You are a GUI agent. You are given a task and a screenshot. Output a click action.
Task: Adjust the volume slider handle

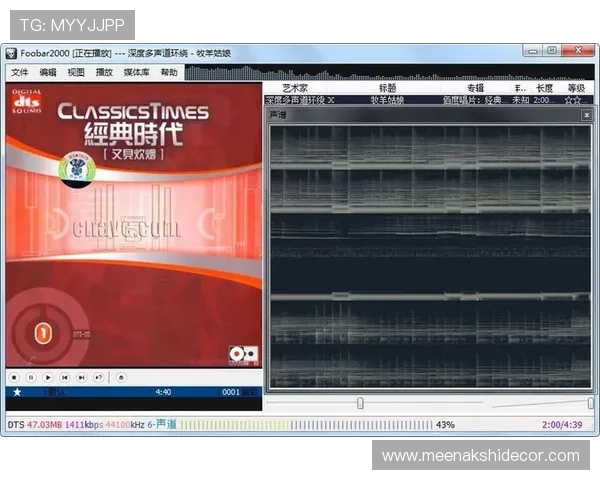[590, 403]
